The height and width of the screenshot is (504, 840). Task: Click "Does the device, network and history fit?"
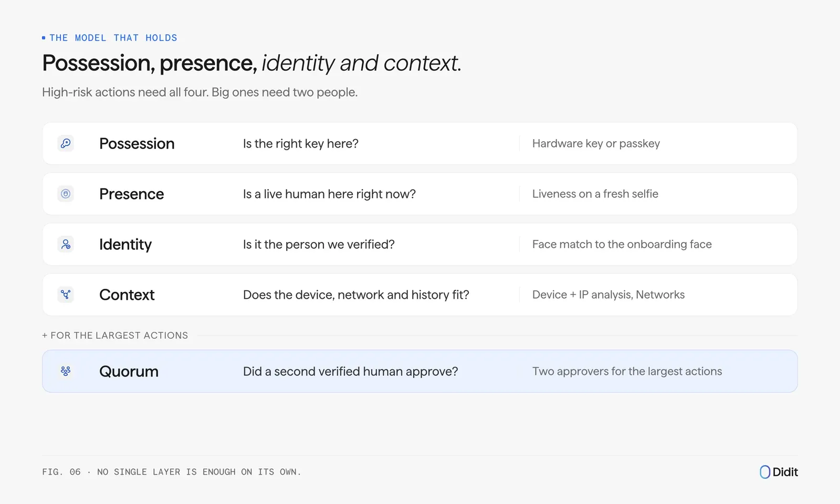(356, 295)
